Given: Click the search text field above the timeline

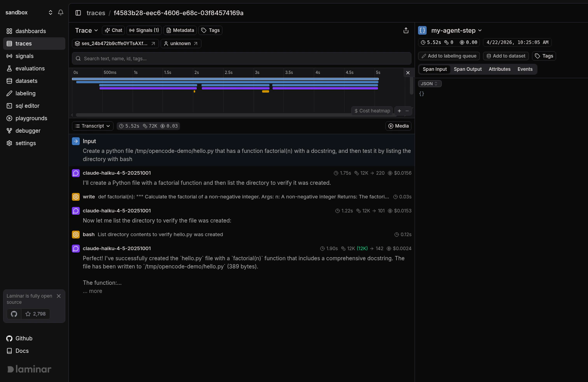Looking at the screenshot, I should (x=241, y=58).
